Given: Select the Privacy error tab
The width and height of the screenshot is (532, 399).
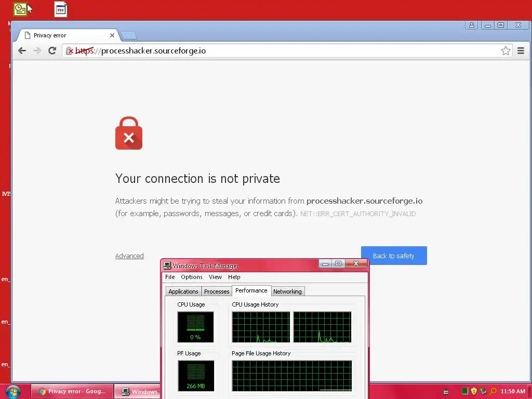Looking at the screenshot, I should click(x=68, y=35).
